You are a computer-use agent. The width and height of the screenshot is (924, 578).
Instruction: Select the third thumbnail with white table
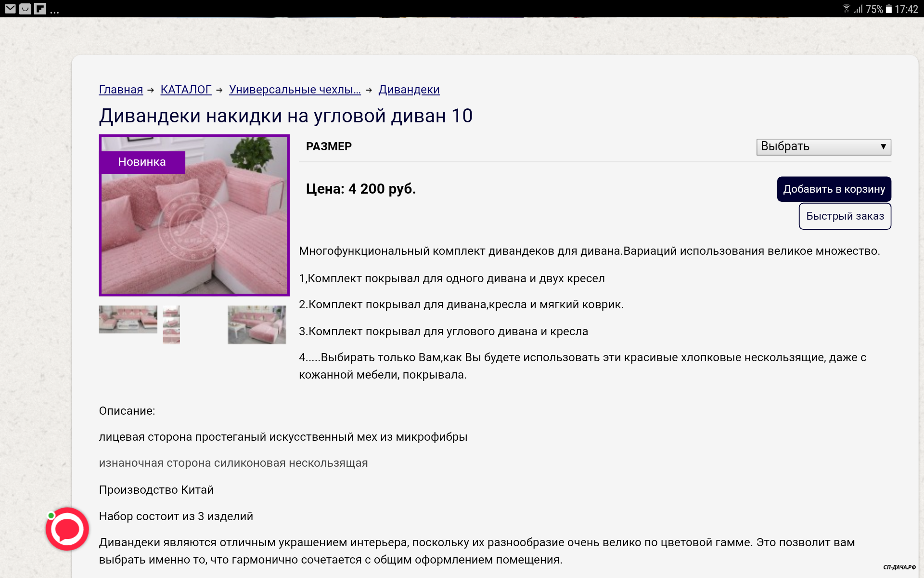click(x=257, y=325)
